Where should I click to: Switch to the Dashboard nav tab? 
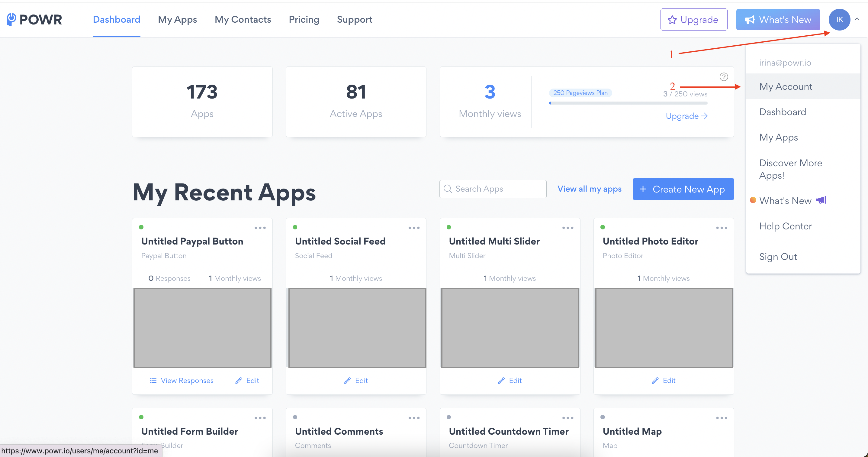click(117, 20)
